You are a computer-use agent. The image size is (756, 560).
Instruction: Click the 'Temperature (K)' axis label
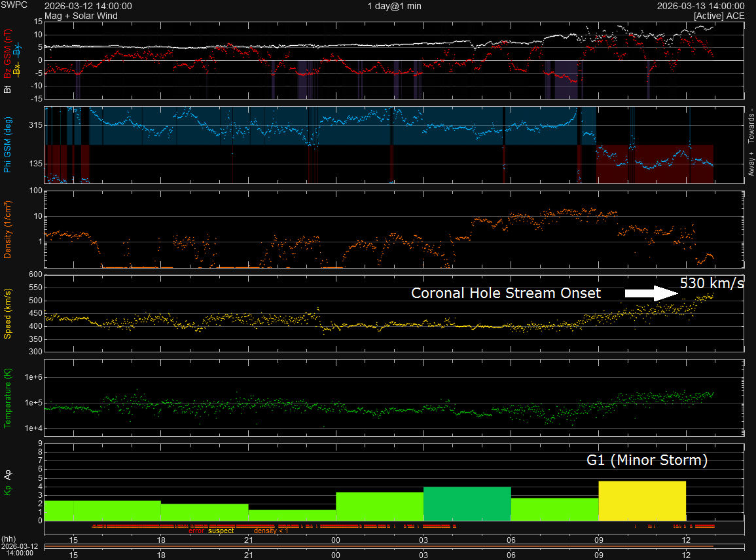pyautogui.click(x=7, y=398)
